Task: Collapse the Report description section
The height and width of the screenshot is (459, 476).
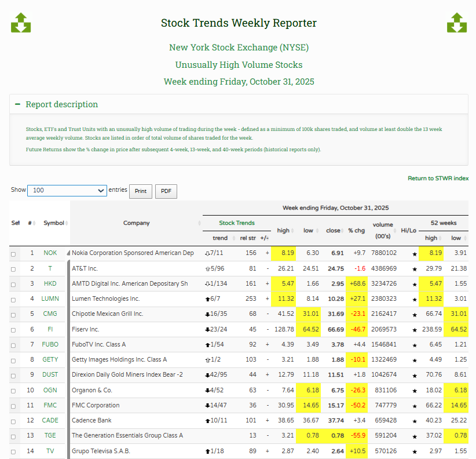Action: click(18, 104)
